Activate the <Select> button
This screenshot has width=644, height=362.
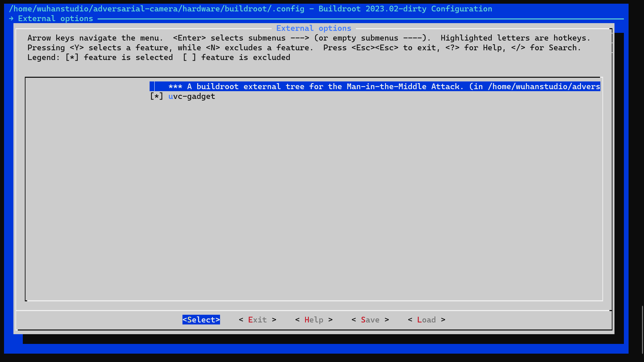coord(201,320)
